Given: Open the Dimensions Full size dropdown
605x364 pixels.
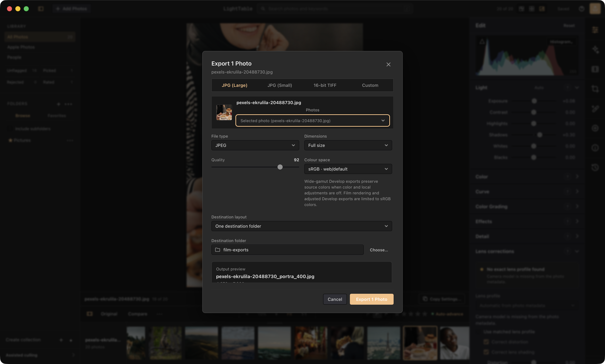Looking at the screenshot, I should tap(348, 145).
